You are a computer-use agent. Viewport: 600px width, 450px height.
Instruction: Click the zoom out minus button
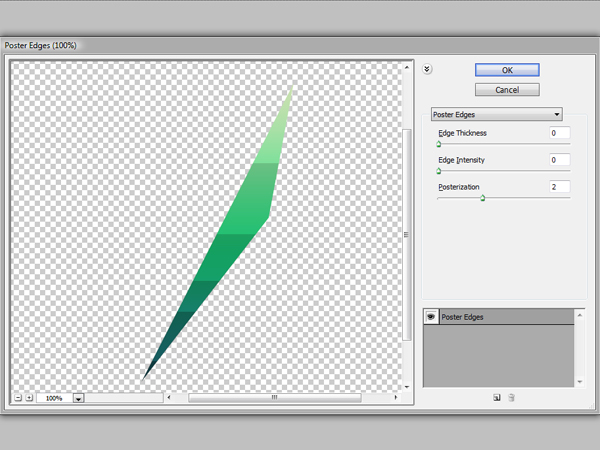[x=18, y=398]
